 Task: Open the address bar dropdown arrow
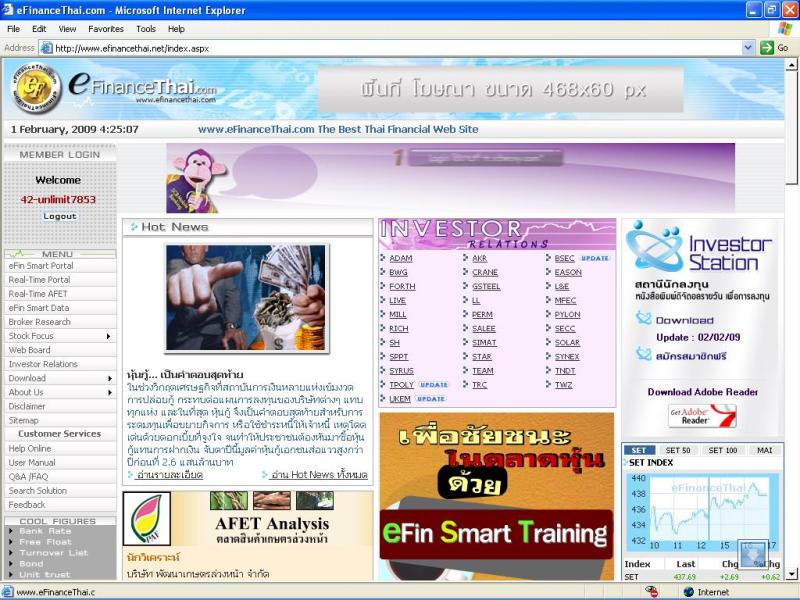[748, 48]
